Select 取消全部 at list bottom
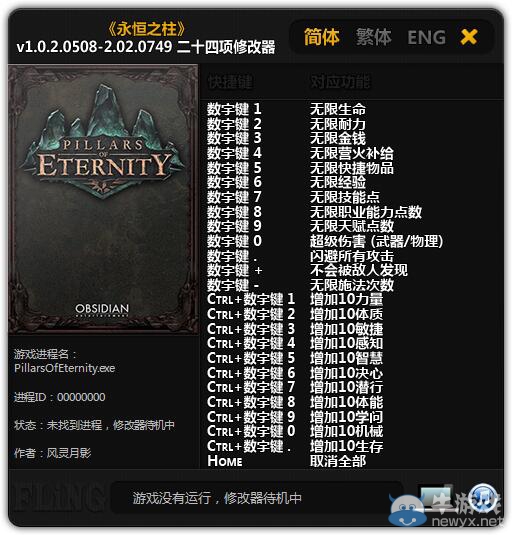 pos(338,461)
